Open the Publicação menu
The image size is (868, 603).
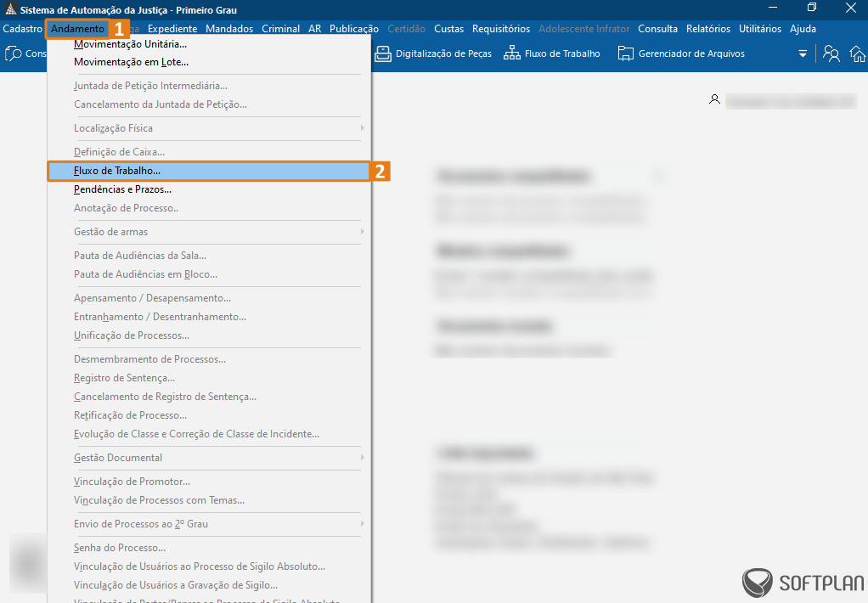pyautogui.click(x=353, y=29)
